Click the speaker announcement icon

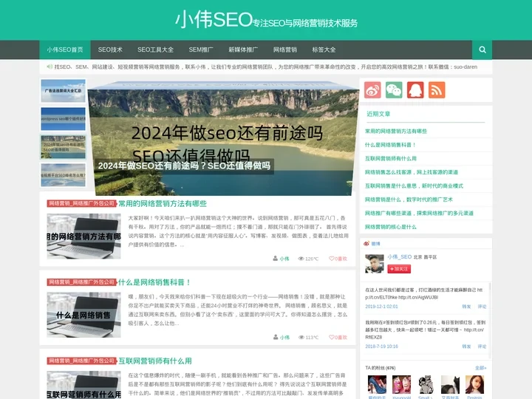pyautogui.click(x=50, y=66)
